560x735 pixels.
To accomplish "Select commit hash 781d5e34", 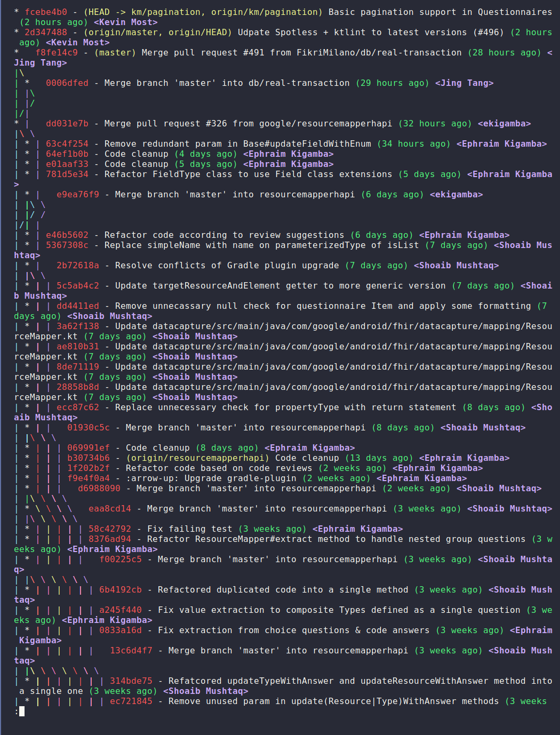I will (67, 174).
